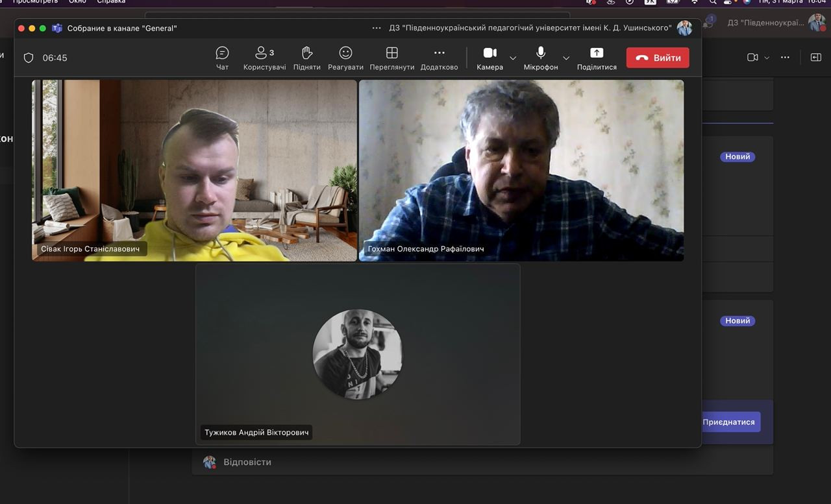Click the shield privacy icon beside the timer
Image resolution: width=831 pixels, height=504 pixels.
click(29, 58)
